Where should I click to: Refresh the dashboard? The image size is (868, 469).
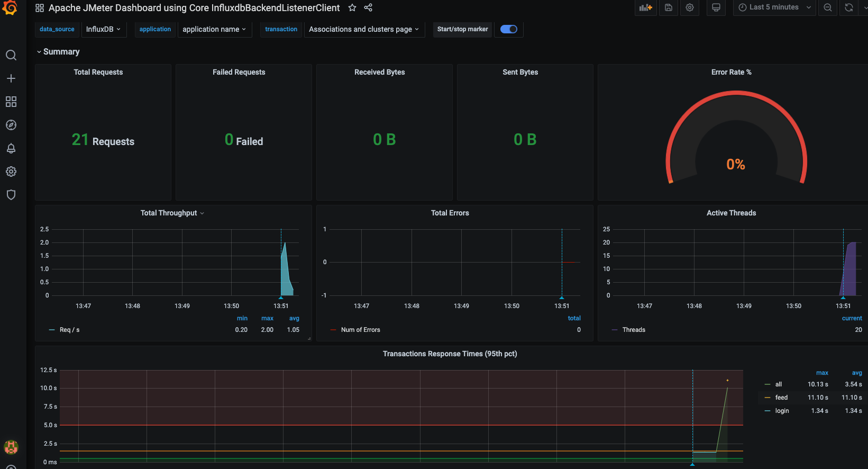click(x=849, y=7)
